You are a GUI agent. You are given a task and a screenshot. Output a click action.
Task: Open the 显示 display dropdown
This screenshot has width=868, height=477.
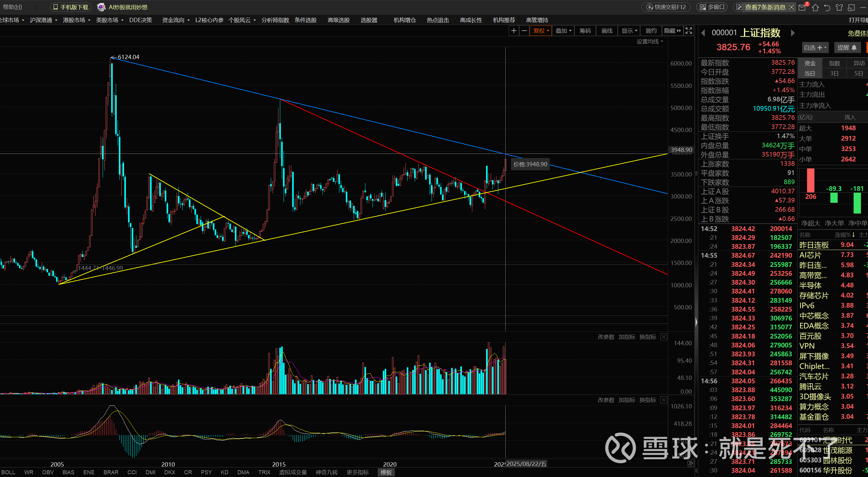629,31
